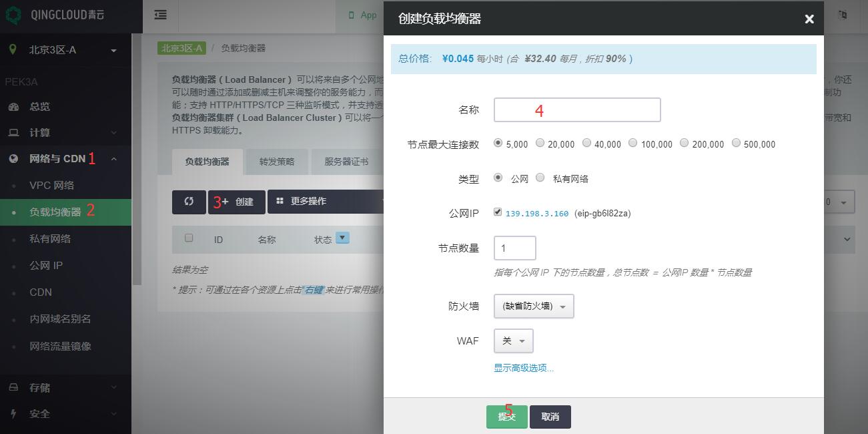
Task: Click the QingCloud logo
Action: [x=13, y=15]
